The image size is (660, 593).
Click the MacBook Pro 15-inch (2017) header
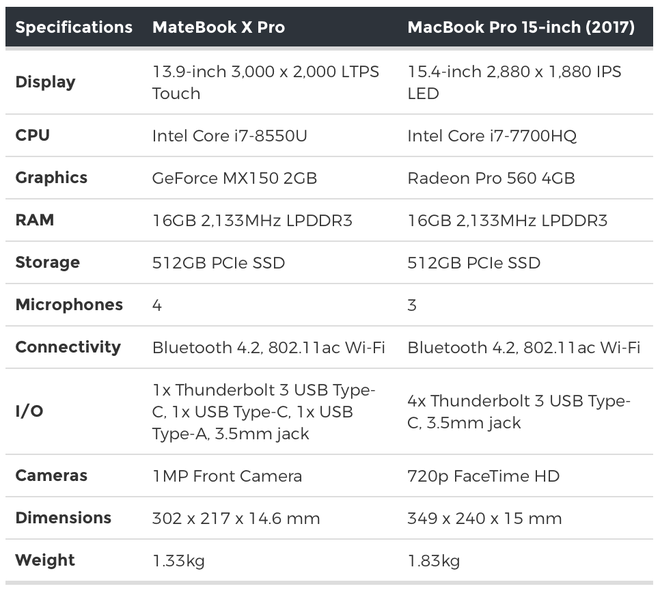point(521,27)
